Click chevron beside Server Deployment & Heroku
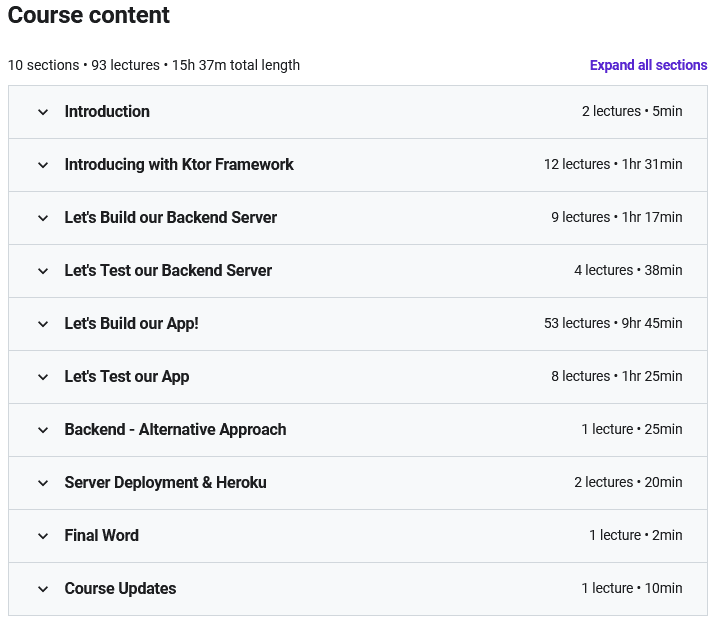The width and height of the screenshot is (716, 625). (x=43, y=483)
